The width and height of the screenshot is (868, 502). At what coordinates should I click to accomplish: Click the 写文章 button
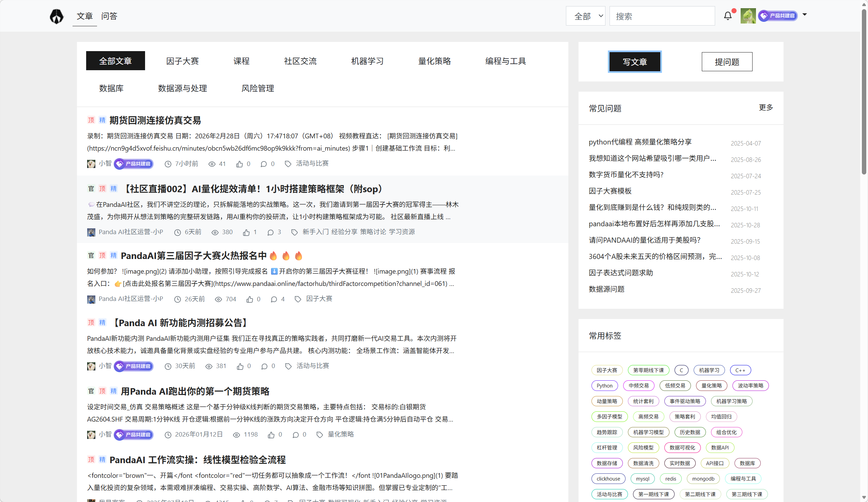click(635, 62)
